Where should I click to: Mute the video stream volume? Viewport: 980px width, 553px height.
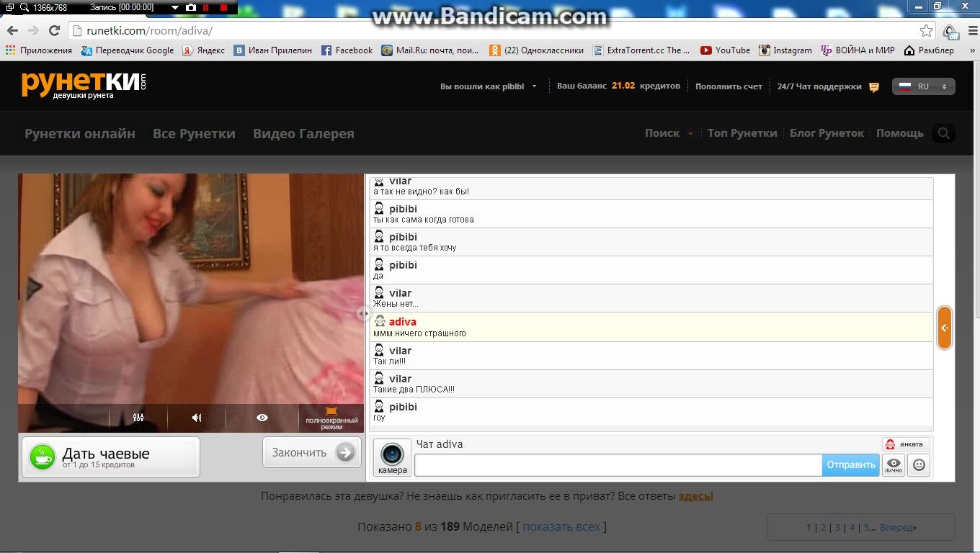[x=197, y=418]
